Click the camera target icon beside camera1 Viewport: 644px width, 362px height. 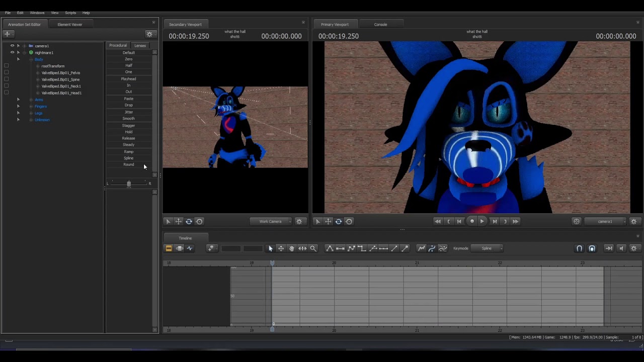pos(577,221)
